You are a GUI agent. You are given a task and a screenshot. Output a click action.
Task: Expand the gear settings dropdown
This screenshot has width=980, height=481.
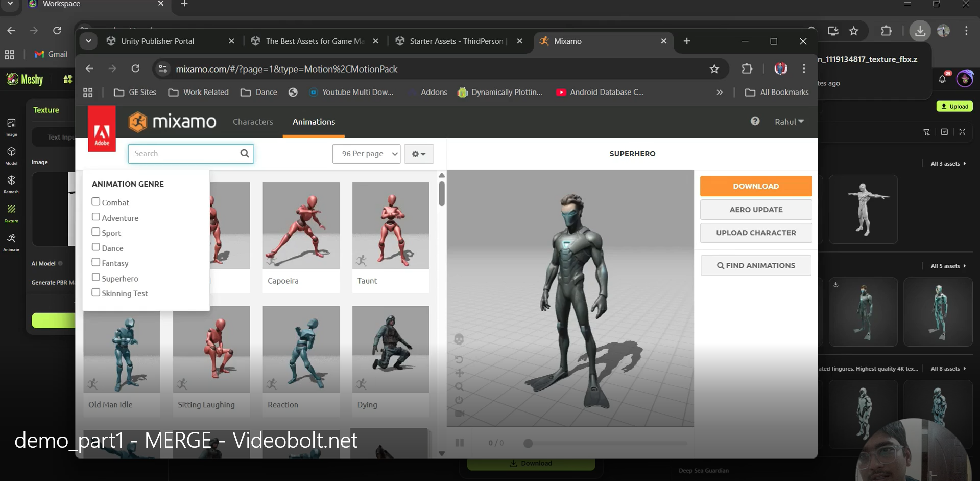[x=419, y=154]
